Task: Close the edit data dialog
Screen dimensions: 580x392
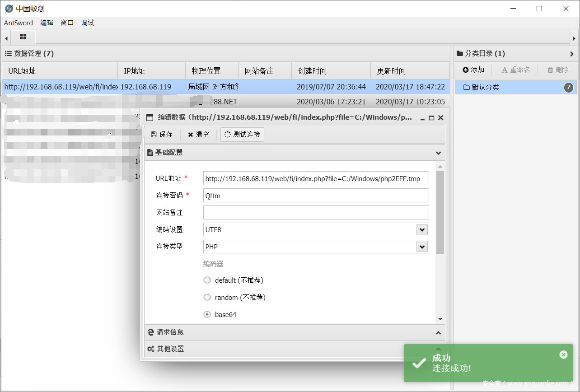Action: 440,118
